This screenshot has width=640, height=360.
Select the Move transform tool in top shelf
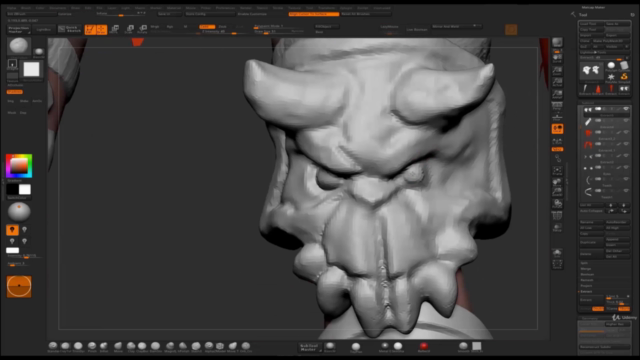tap(115, 29)
